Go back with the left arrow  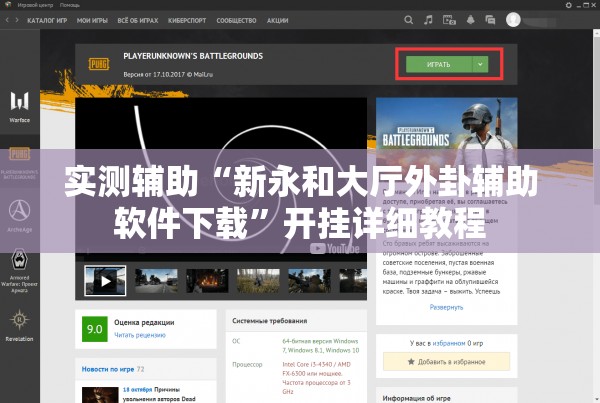point(7,20)
